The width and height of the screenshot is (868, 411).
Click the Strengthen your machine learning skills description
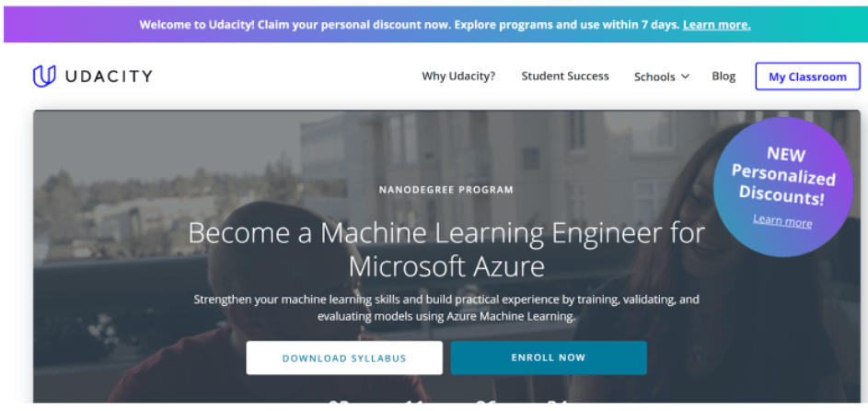pyautogui.click(x=446, y=308)
